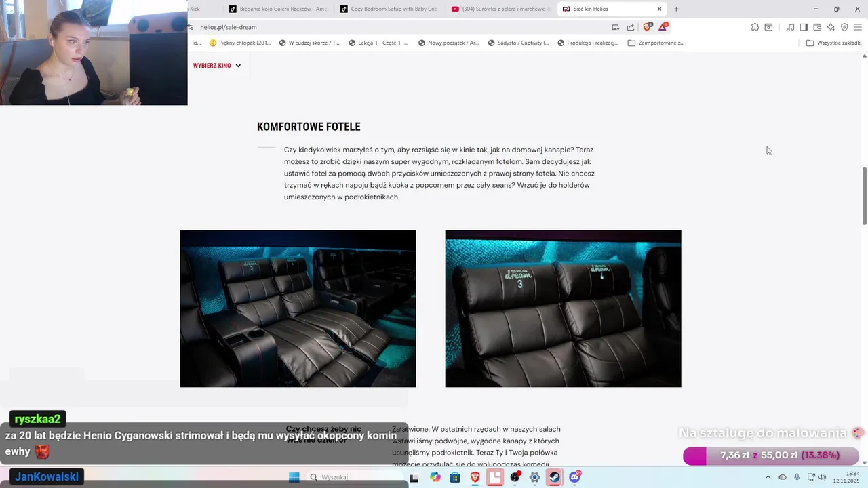Click the donation goal progress bar 7,36 zł
Image resolution: width=868 pixels, height=488 pixels.
(x=771, y=455)
